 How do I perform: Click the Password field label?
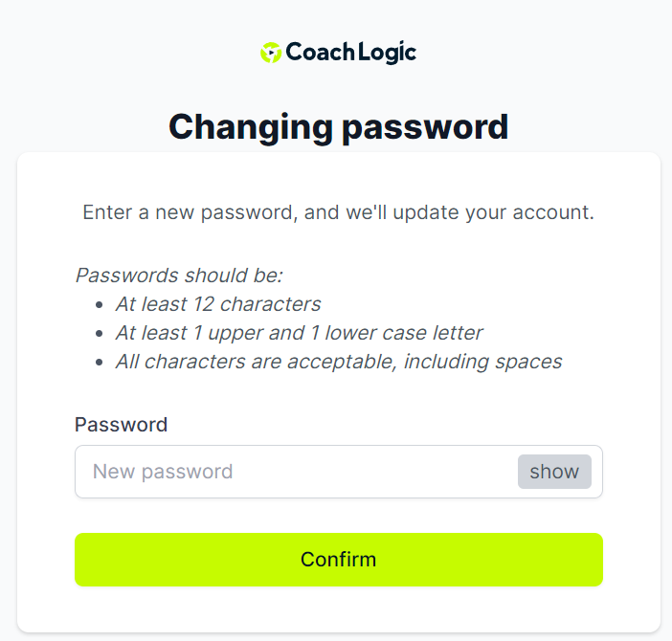pos(121,425)
